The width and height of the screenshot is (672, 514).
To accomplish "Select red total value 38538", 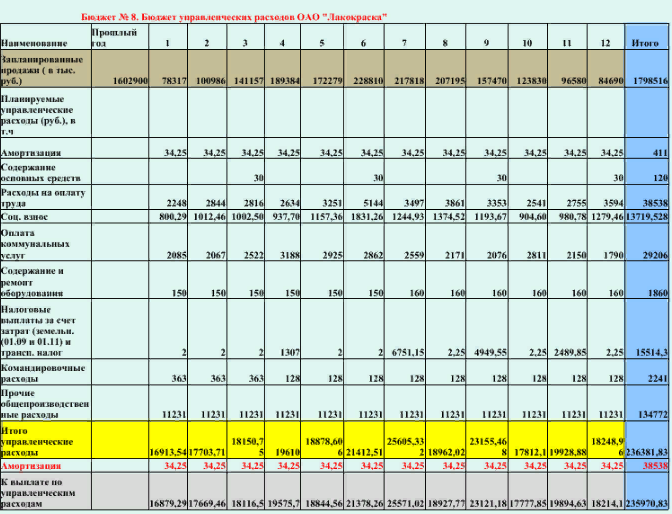I will pyautogui.click(x=655, y=466).
